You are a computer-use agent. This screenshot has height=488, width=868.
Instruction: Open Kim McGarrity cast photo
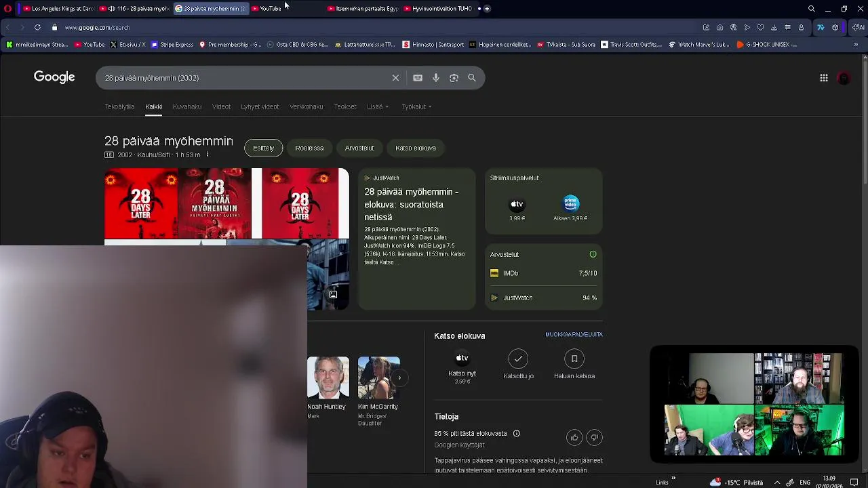tap(378, 378)
